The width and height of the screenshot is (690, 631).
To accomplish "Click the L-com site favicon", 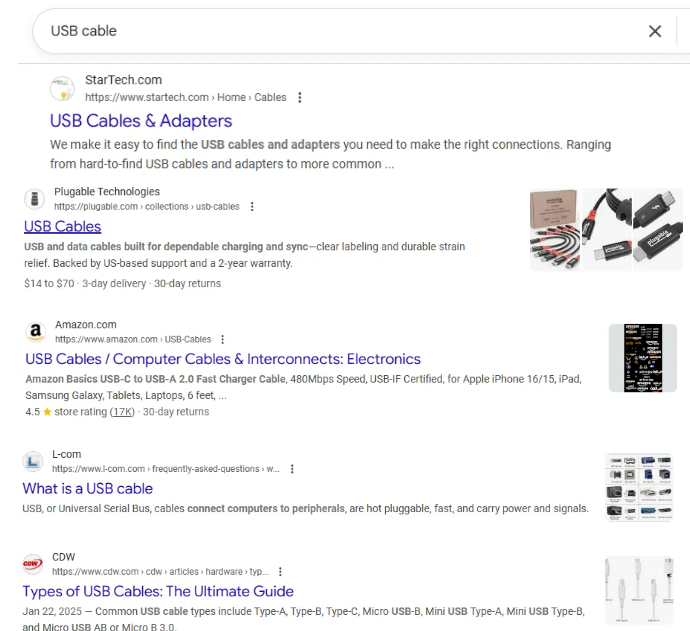I will tap(33, 461).
